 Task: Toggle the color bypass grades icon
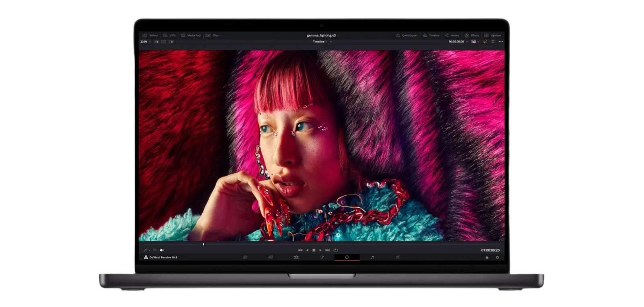coord(485,41)
